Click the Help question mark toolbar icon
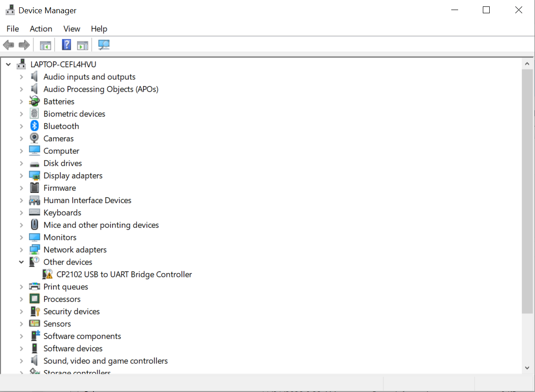 click(66, 45)
